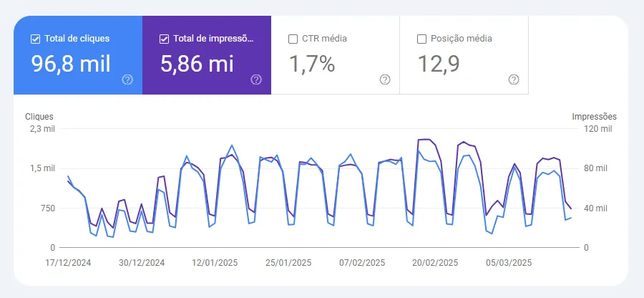This screenshot has width=644, height=298.
Task: Click the Impressões axis title
Action: click(x=594, y=116)
